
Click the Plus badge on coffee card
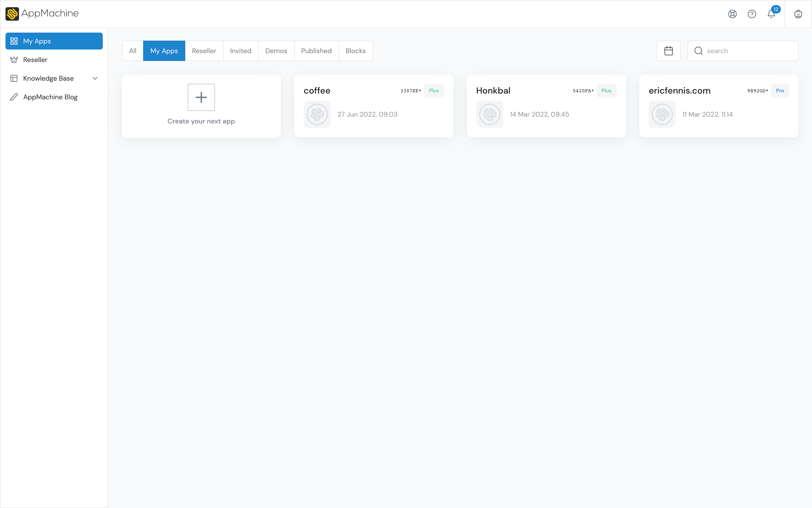coord(434,90)
